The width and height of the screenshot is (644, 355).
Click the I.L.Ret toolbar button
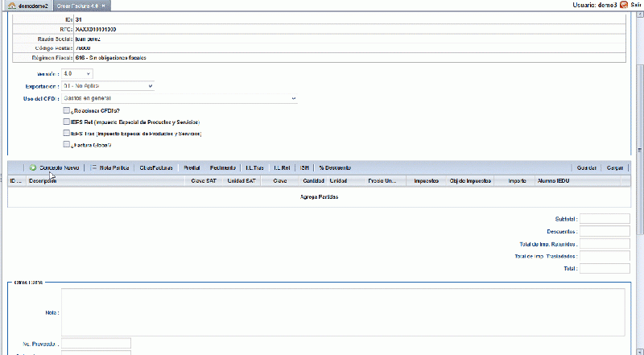(x=282, y=167)
